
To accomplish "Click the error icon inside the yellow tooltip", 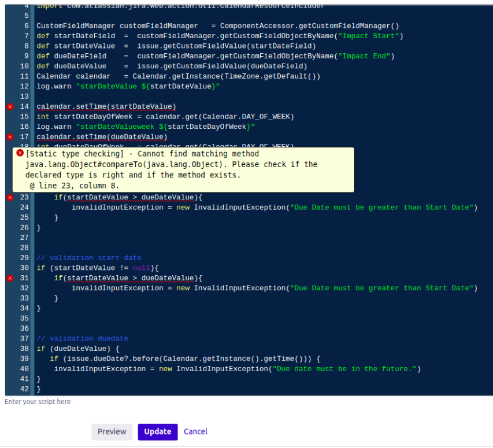I will pos(19,153).
